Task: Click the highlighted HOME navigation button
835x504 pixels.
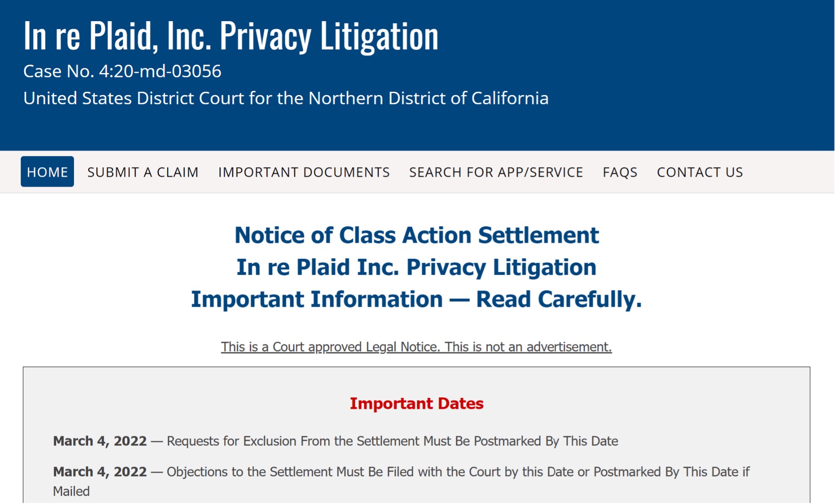Action: [47, 172]
